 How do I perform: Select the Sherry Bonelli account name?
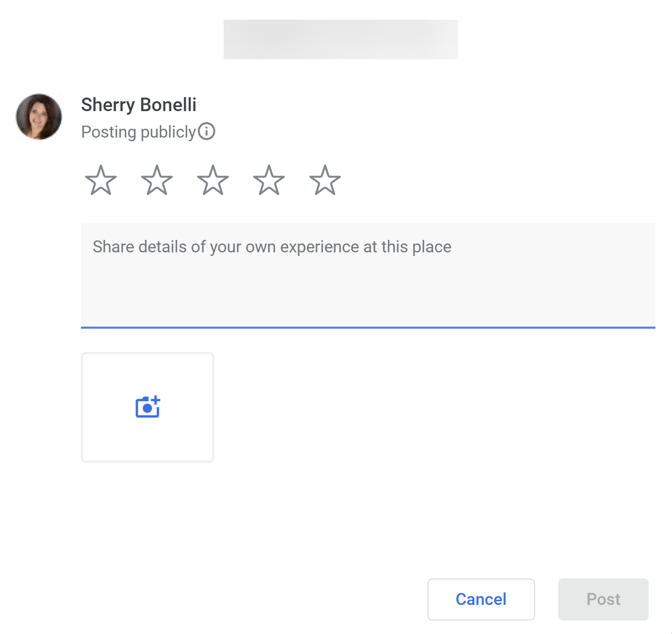138,105
